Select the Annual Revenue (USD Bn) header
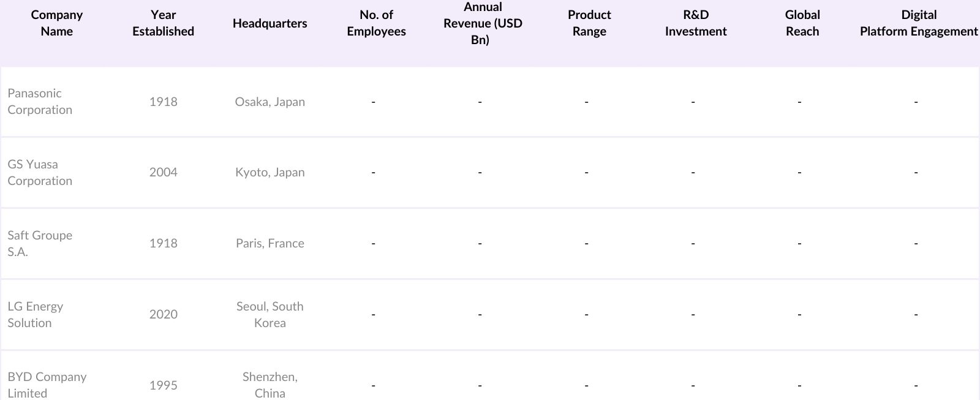 coord(483,23)
